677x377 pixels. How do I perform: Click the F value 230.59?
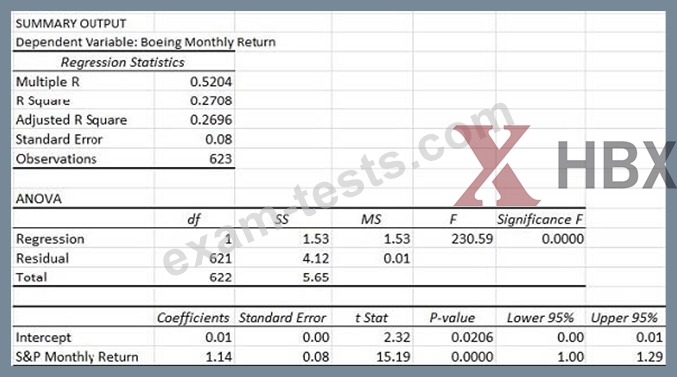coord(472,239)
